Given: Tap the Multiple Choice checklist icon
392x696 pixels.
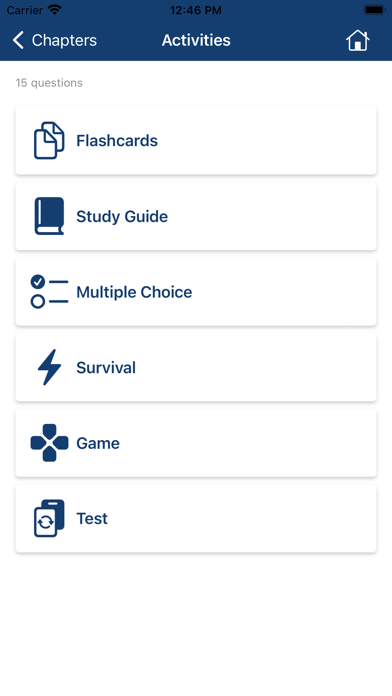Looking at the screenshot, I should pyautogui.click(x=49, y=292).
